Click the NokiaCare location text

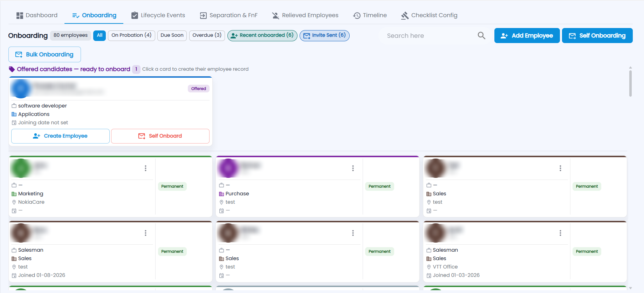(31, 202)
